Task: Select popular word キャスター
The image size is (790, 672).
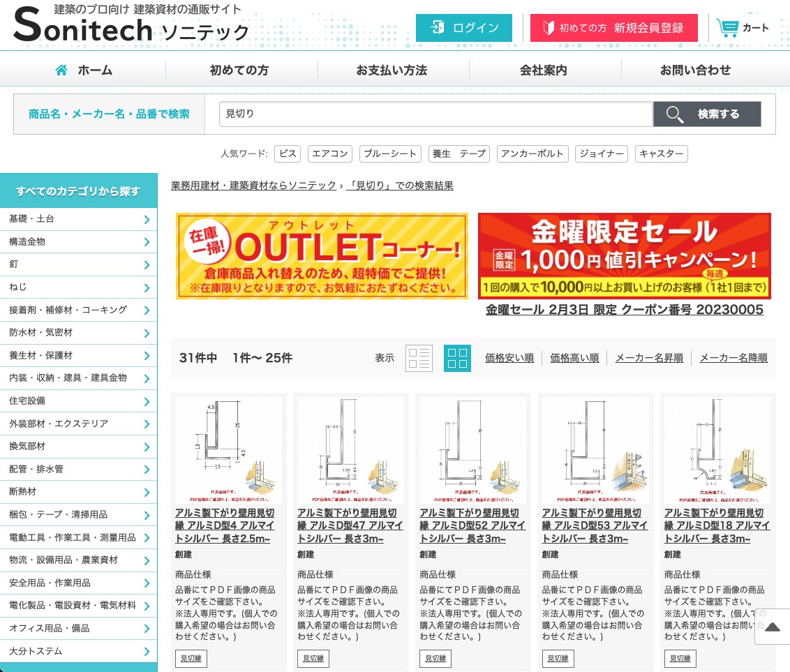Action: [661, 154]
